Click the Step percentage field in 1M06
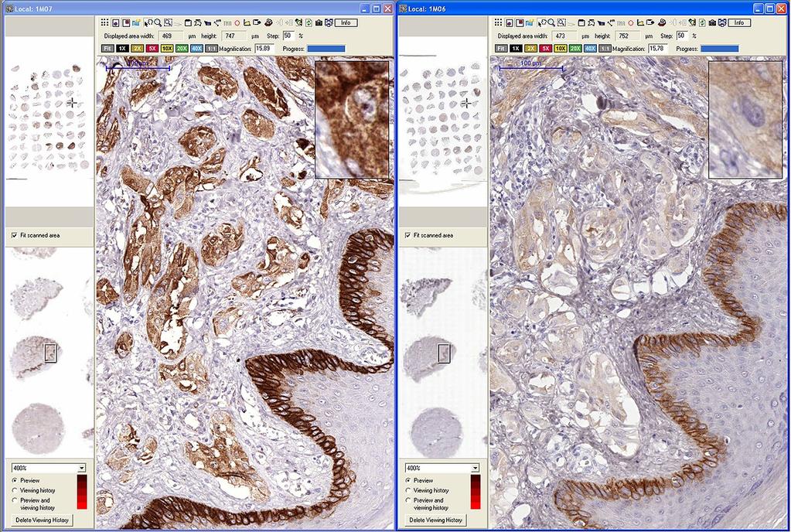Viewport: 791px width, 532px height. 682,36
